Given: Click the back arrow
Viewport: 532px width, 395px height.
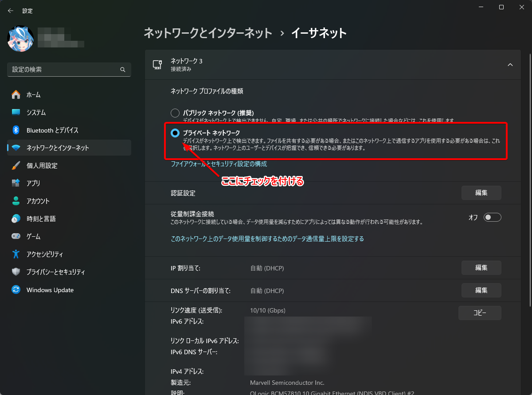Looking at the screenshot, I should [x=10, y=10].
